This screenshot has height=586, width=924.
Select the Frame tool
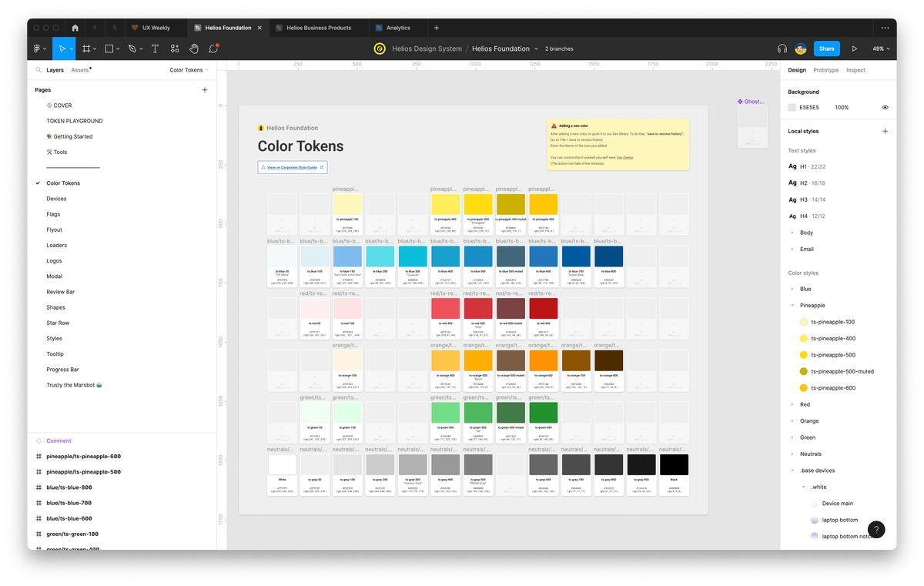[x=86, y=48]
